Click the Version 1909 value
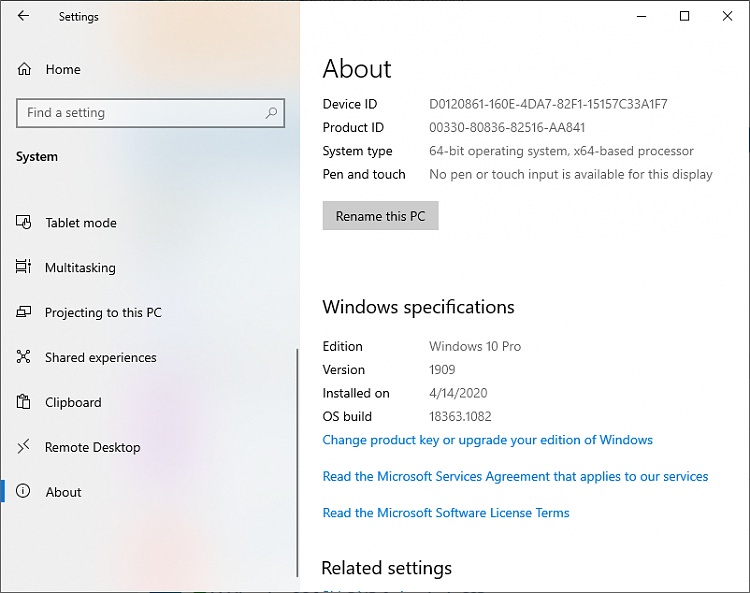Image resolution: width=750 pixels, height=593 pixels. [x=442, y=370]
